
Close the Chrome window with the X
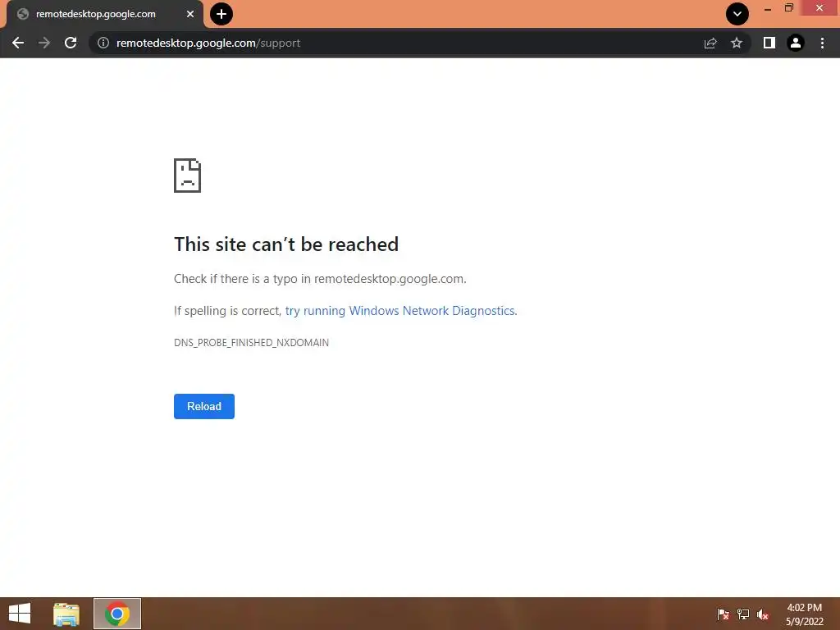pos(819,8)
